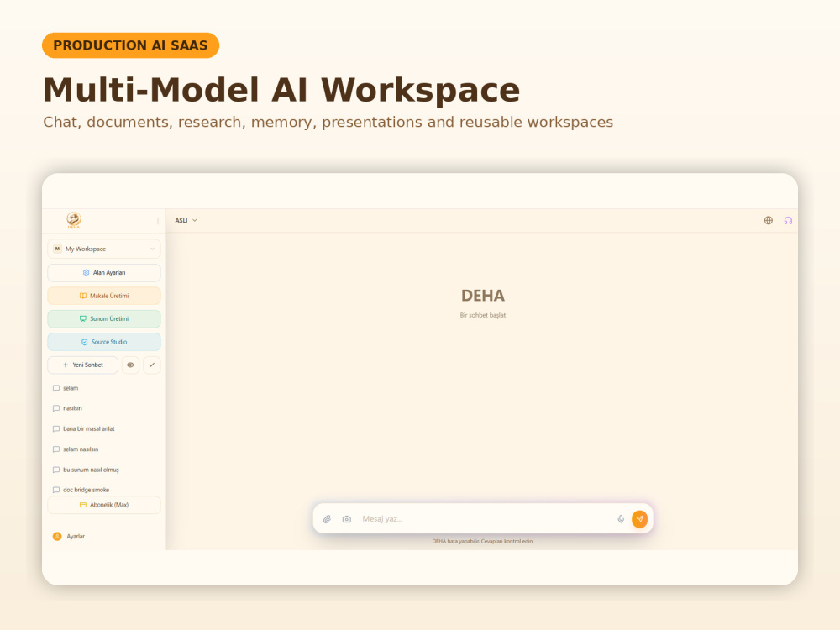Focus the 'Mesaj yaz...' input field
The height and width of the screenshot is (630, 840).
click(485, 519)
